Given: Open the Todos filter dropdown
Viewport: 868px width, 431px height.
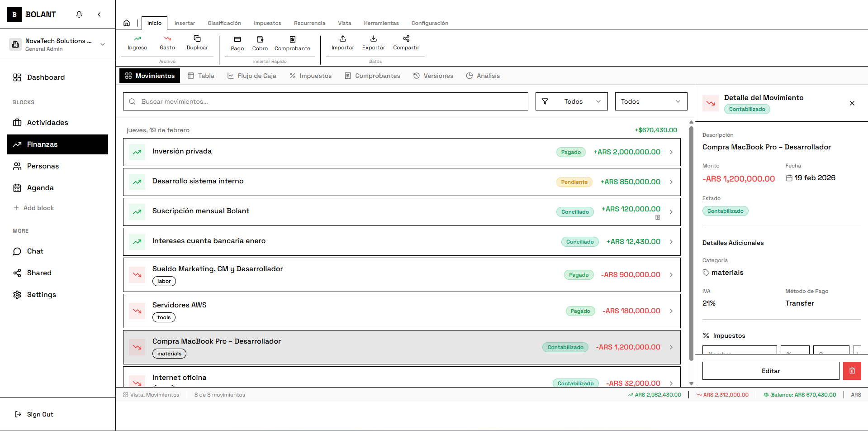Looking at the screenshot, I should click(x=571, y=101).
